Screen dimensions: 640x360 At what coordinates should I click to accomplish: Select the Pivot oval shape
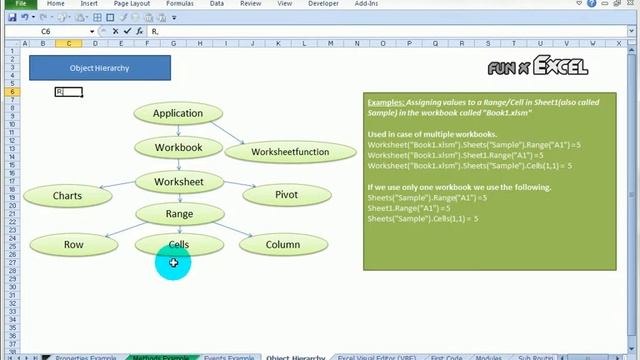coord(287,195)
